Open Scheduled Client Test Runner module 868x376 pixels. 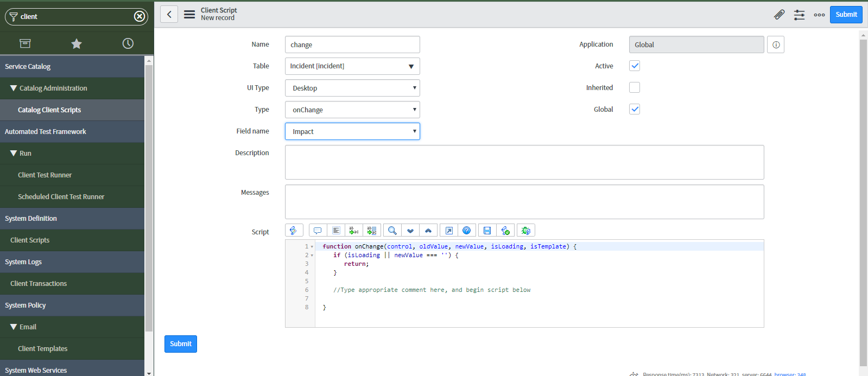(72, 196)
